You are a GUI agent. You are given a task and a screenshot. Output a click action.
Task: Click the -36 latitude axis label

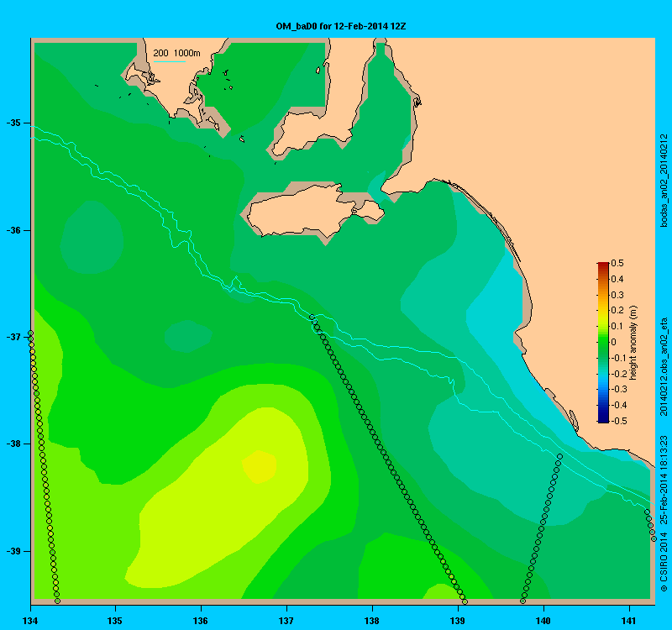pyautogui.click(x=13, y=230)
